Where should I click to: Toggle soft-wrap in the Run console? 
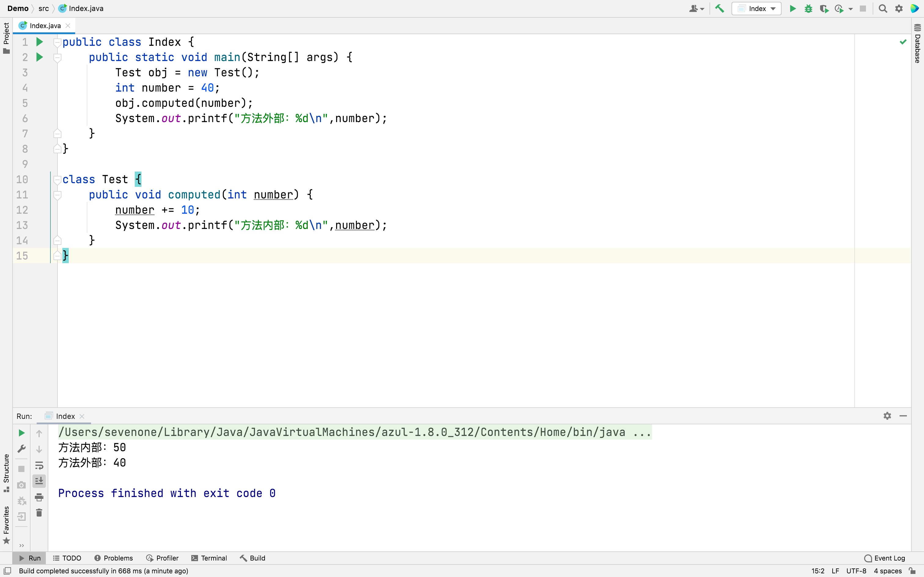pos(39,465)
